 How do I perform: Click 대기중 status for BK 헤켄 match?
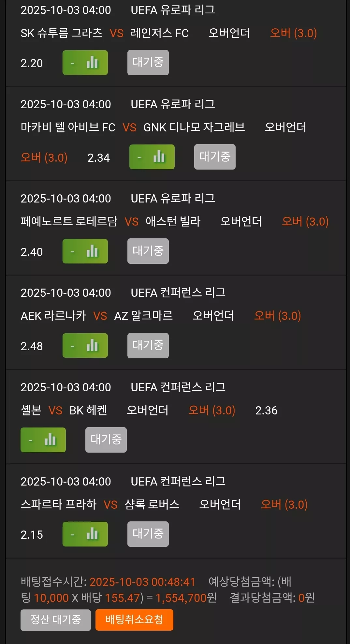point(106,440)
